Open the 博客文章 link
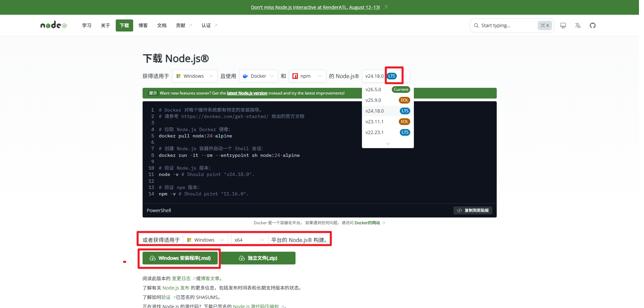644x308 pixels. coord(210,279)
